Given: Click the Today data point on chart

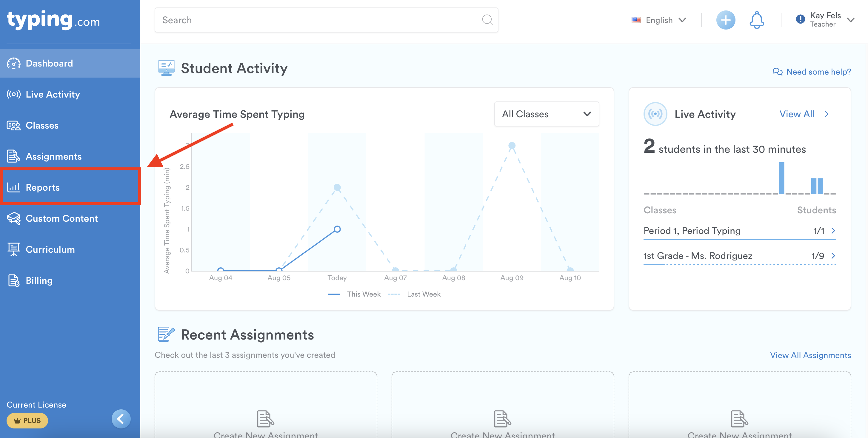Looking at the screenshot, I should [x=337, y=229].
